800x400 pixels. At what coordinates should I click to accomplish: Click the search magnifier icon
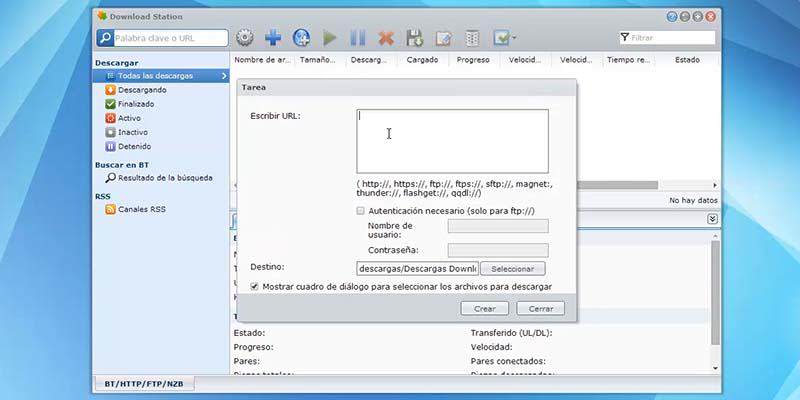tap(105, 38)
